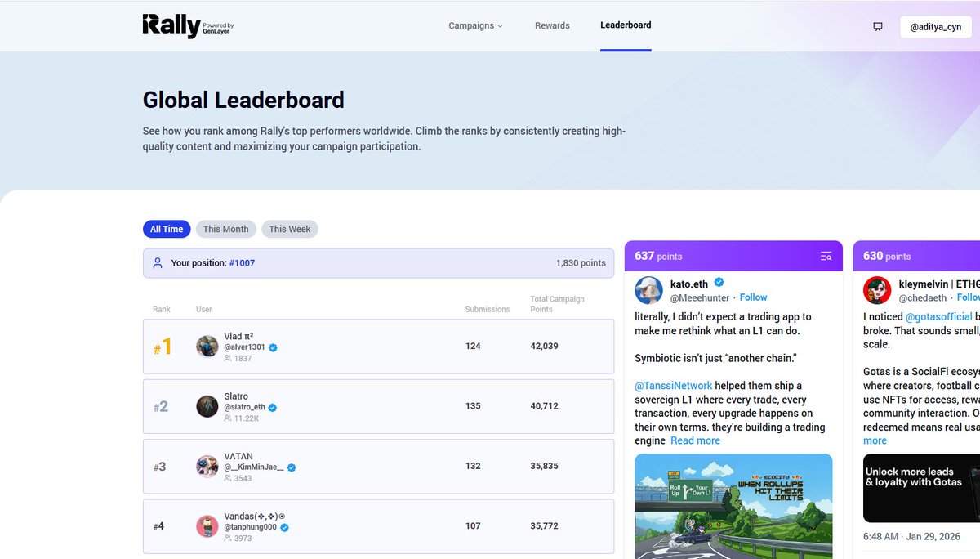Click verified badge next to @alver1301
Screen dimensions: 980x559
(274, 347)
